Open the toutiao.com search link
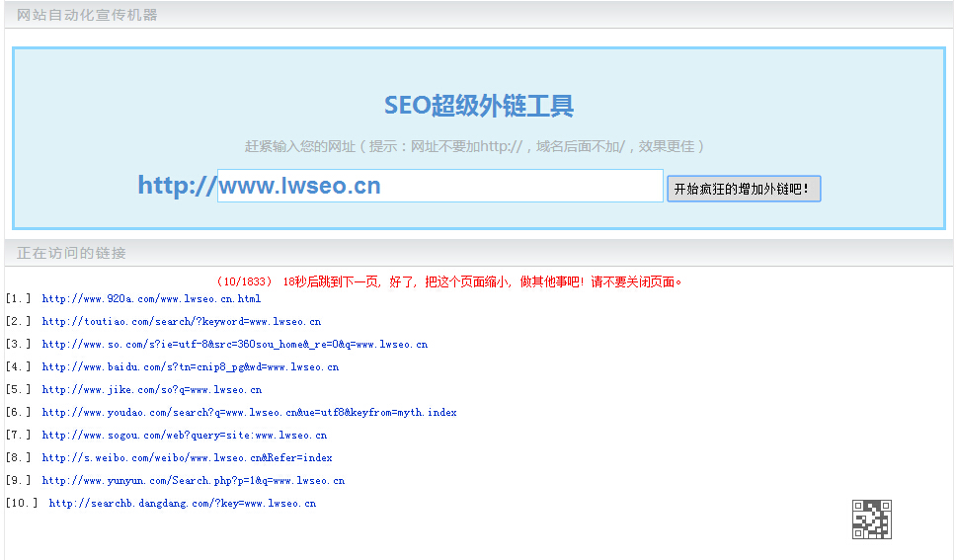956x560 pixels. pos(181,322)
